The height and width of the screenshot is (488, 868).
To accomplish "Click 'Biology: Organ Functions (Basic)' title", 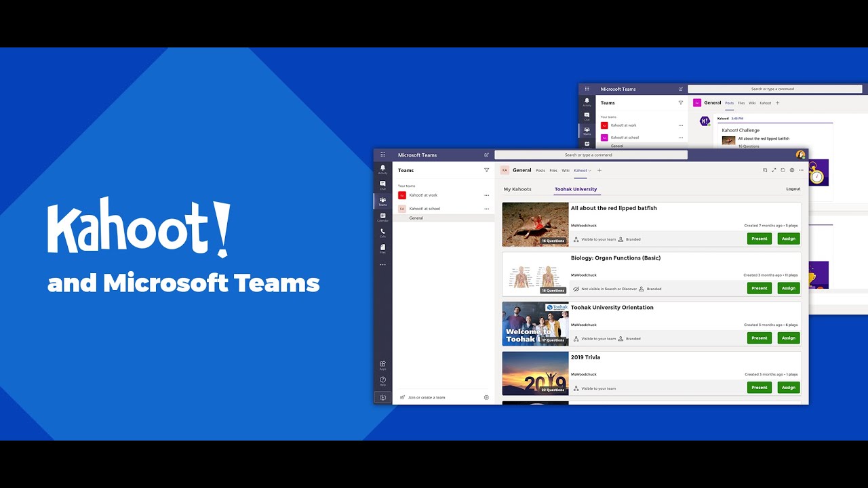I will pos(616,258).
